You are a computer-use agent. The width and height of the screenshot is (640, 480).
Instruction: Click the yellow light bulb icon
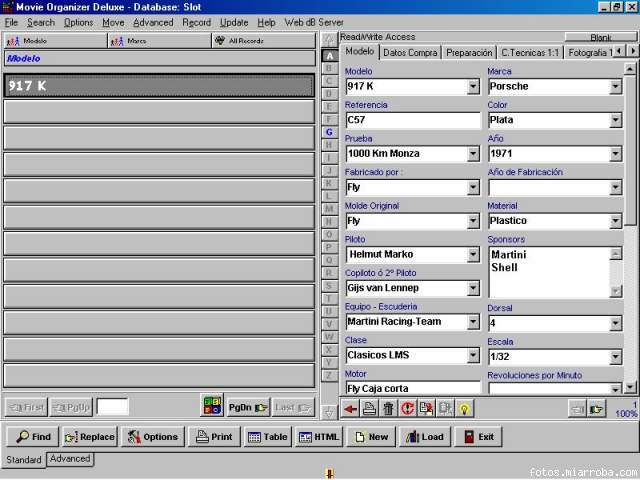point(464,408)
